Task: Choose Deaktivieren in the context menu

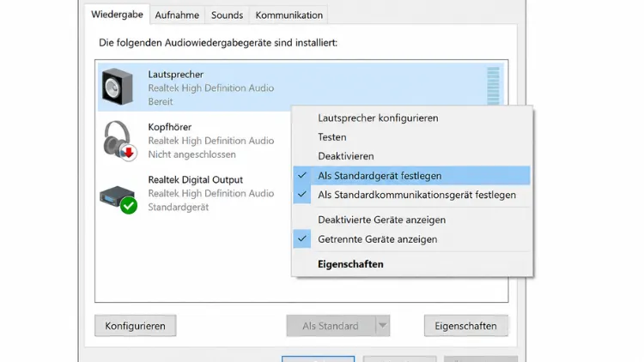Action: click(412, 156)
